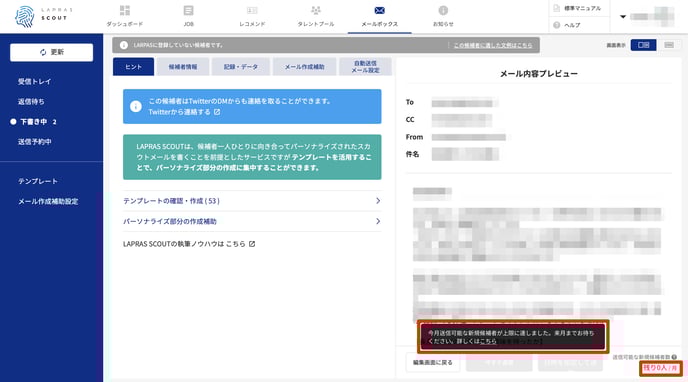This screenshot has width=688, height=382.
Task: Open the メールボックス envelope icon
Action: pos(380,10)
